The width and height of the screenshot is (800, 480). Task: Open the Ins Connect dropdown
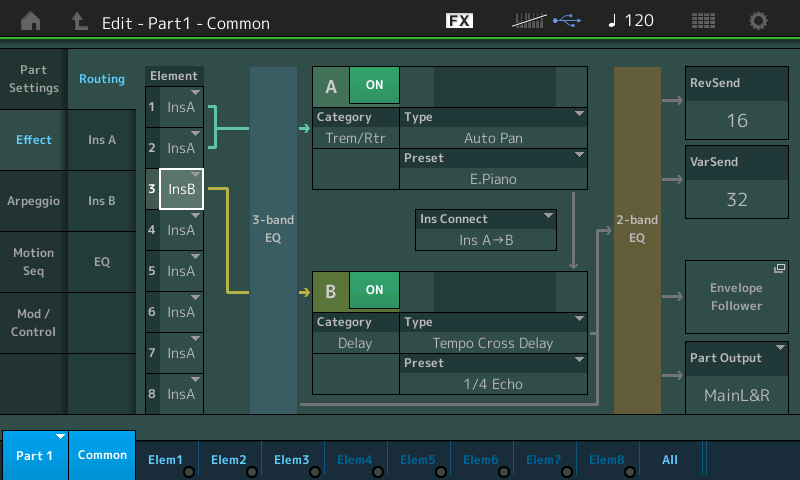click(487, 229)
